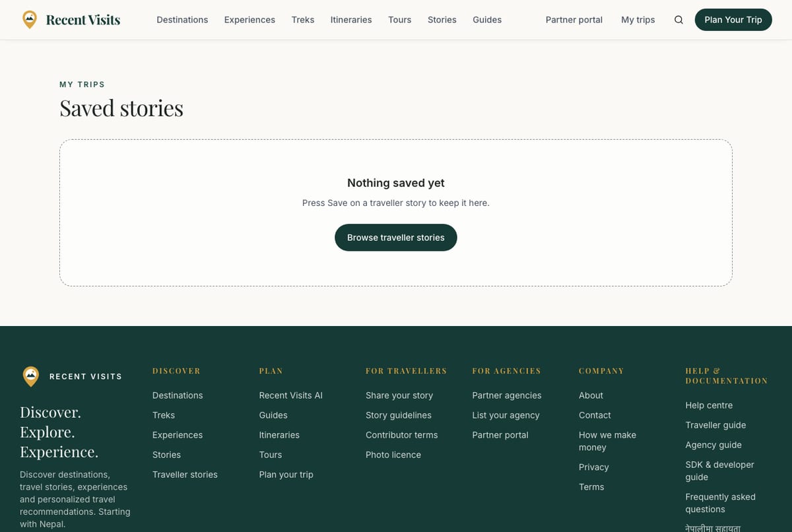Open the Partner portal header link

pyautogui.click(x=574, y=20)
